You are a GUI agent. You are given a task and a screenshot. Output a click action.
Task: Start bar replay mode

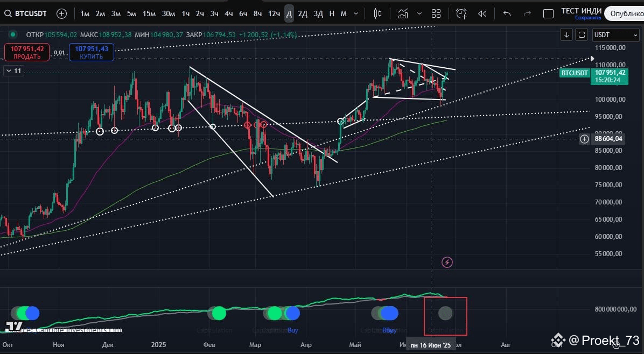point(482,14)
